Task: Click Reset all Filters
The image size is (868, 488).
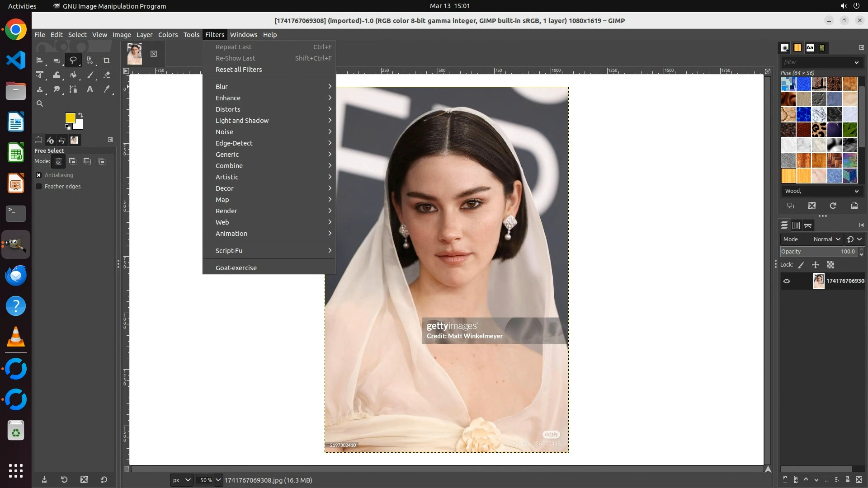Action: pos(239,70)
